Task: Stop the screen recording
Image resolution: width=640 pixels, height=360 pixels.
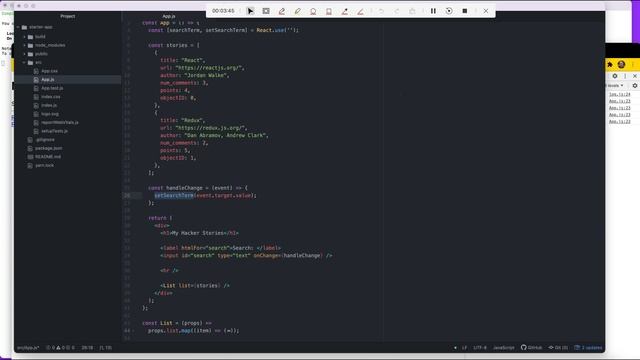Action: (x=464, y=11)
